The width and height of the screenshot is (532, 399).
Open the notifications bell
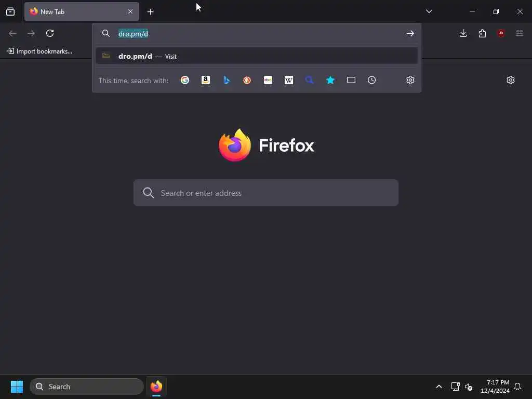point(517,387)
